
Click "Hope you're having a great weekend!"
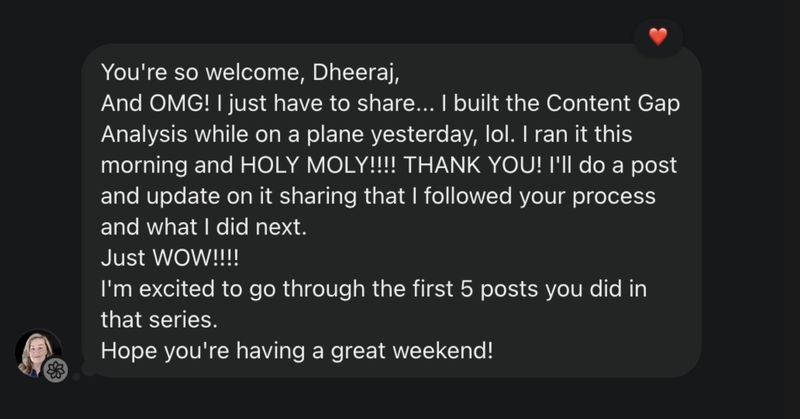[297, 351]
